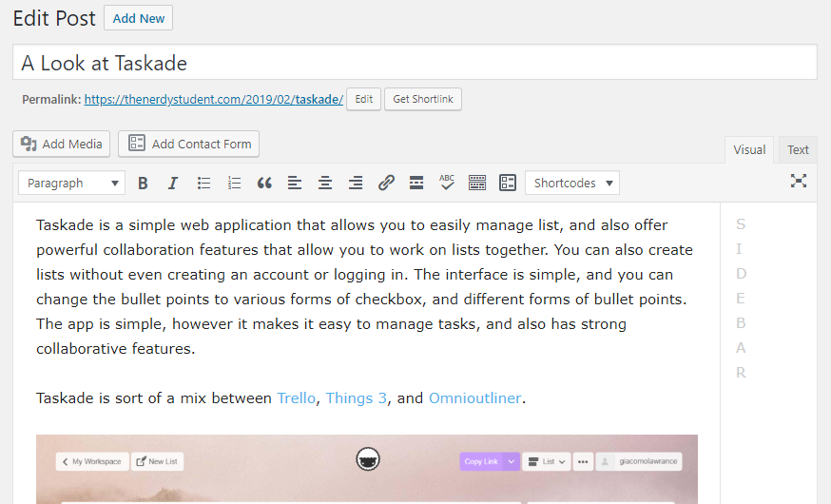Align text center

(x=325, y=183)
